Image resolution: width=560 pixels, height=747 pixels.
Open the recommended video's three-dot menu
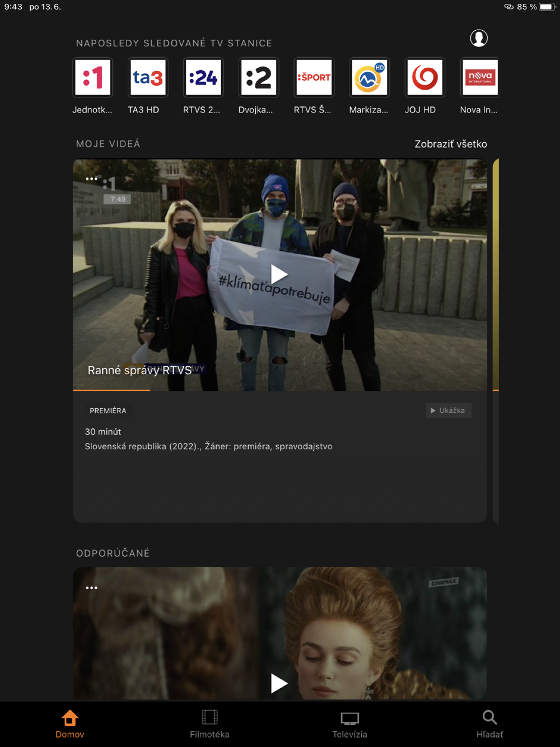(x=91, y=587)
